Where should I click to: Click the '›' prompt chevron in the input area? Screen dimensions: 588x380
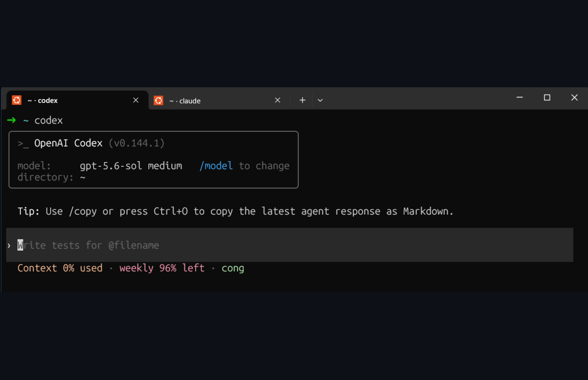pyautogui.click(x=9, y=245)
